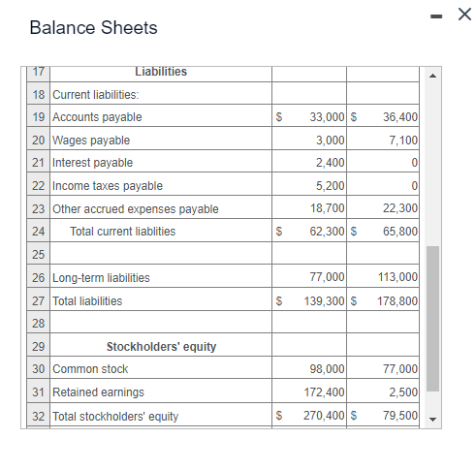Click the 'Total liabilities' label
The height and width of the screenshot is (470, 476).
(x=87, y=301)
